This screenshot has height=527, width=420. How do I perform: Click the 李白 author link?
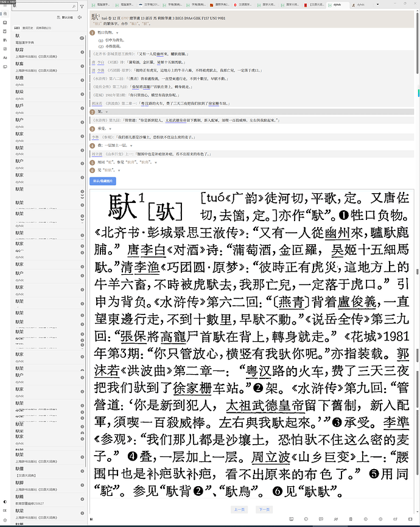pos(102,62)
